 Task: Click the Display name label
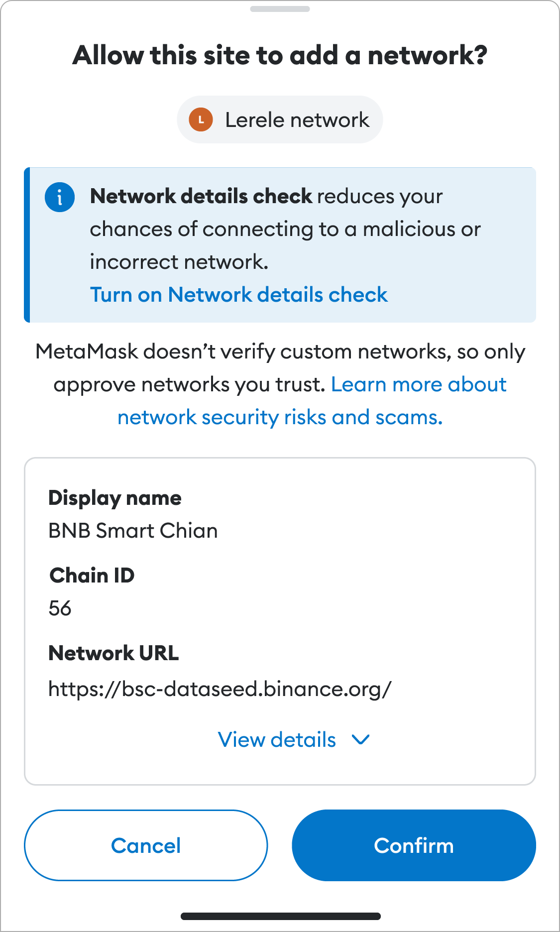pos(115,498)
